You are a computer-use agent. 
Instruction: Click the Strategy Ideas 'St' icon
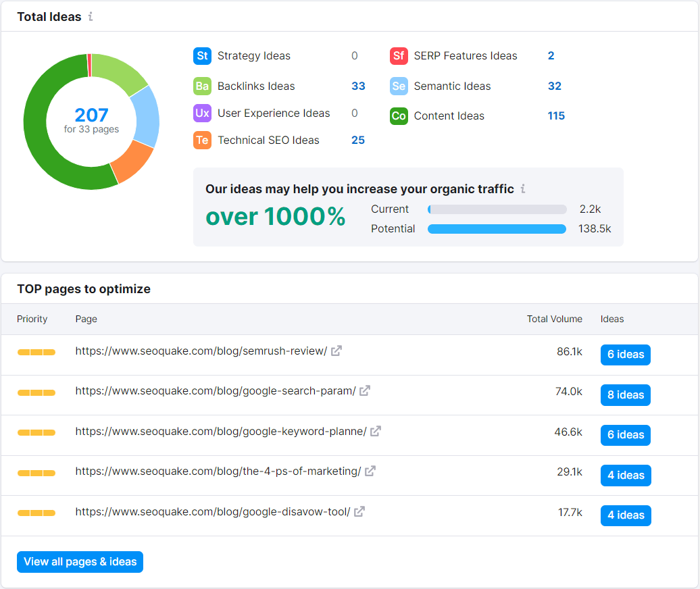pyautogui.click(x=202, y=56)
